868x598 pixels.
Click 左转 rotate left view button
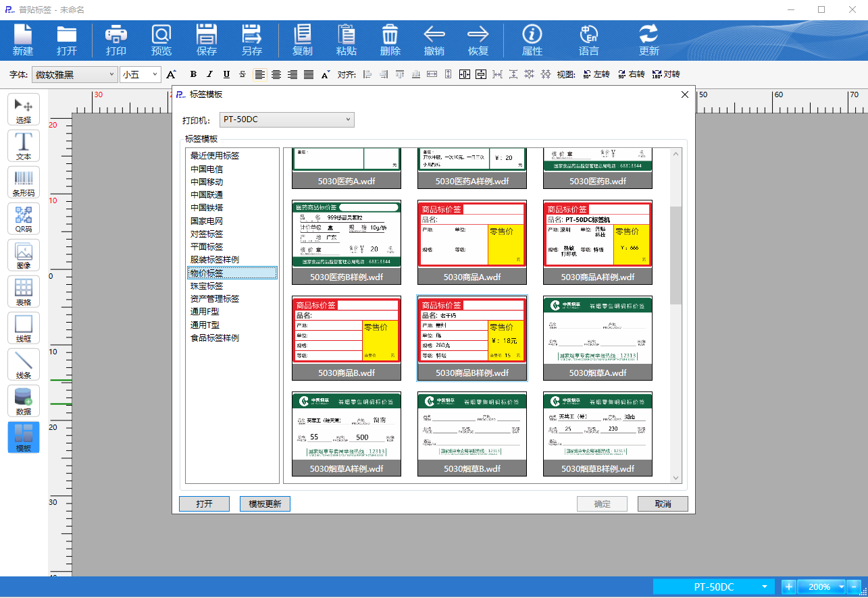click(596, 74)
